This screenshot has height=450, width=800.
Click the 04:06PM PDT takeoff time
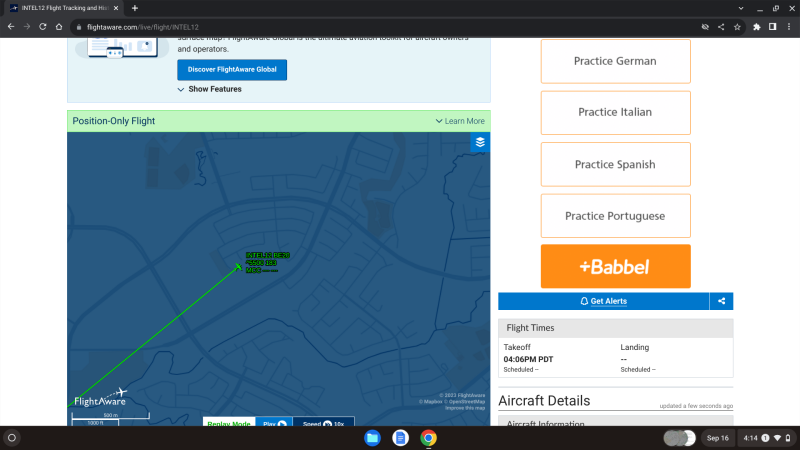point(528,359)
